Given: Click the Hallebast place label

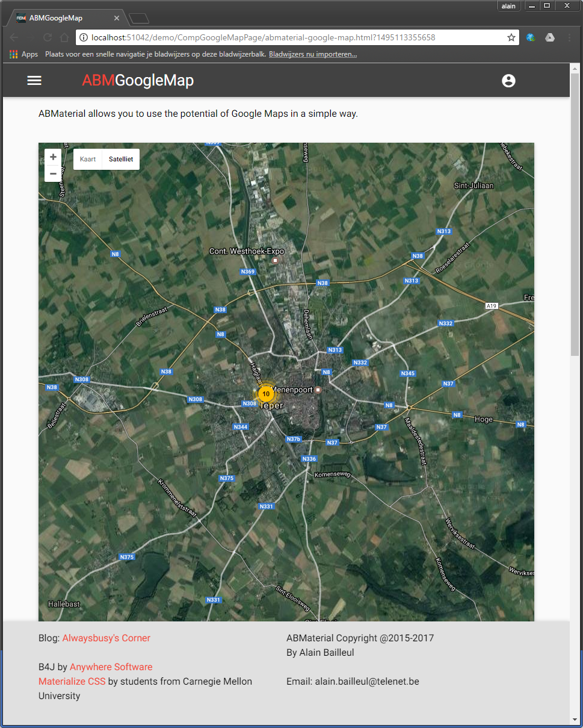Looking at the screenshot, I should (x=64, y=604).
